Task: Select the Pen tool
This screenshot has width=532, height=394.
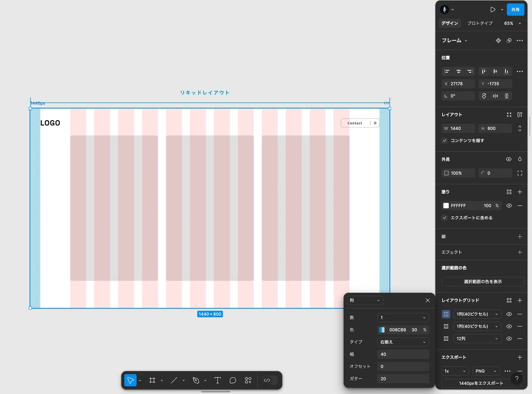Action: pos(196,380)
